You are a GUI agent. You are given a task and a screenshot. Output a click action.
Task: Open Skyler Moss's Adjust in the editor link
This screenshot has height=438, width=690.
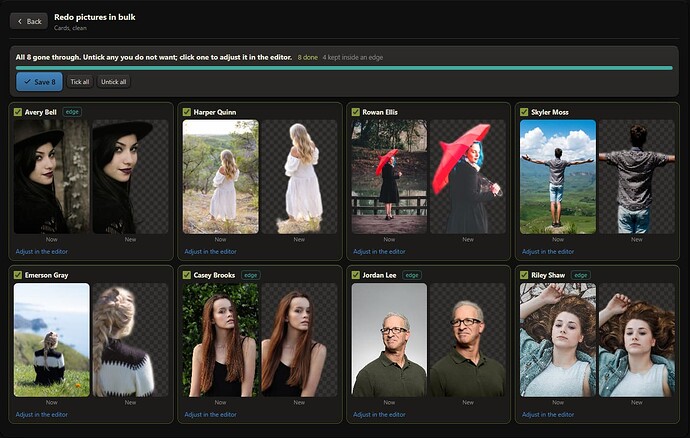(x=548, y=252)
